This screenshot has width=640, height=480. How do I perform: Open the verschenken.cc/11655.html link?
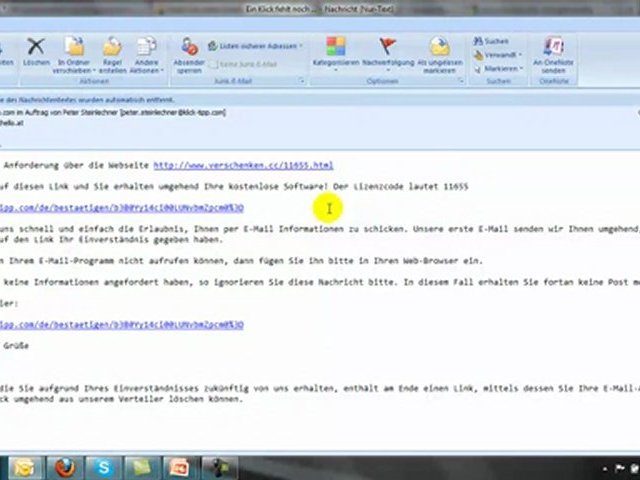[243, 165]
